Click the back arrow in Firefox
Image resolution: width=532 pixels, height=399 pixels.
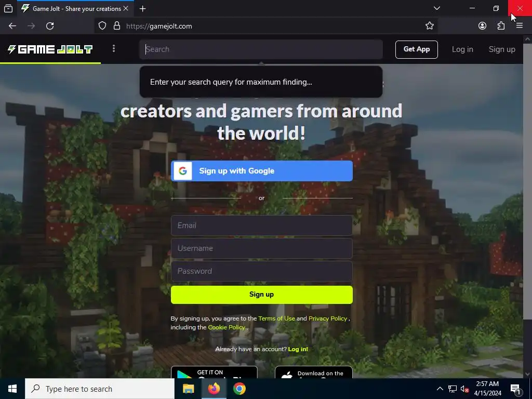tap(12, 26)
